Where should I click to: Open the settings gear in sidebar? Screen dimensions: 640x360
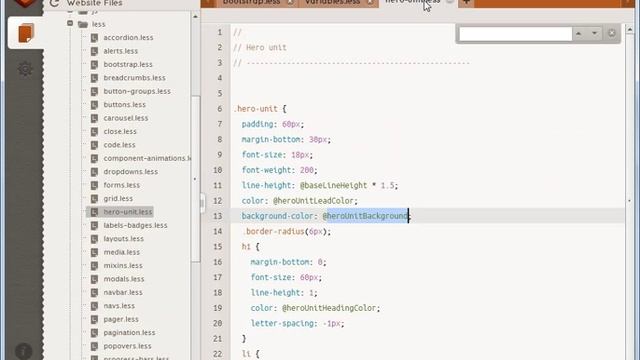[25, 69]
